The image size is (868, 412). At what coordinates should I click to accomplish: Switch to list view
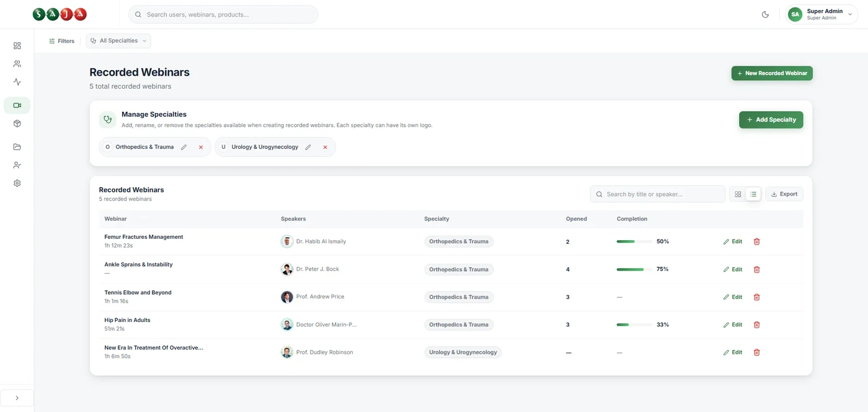753,194
